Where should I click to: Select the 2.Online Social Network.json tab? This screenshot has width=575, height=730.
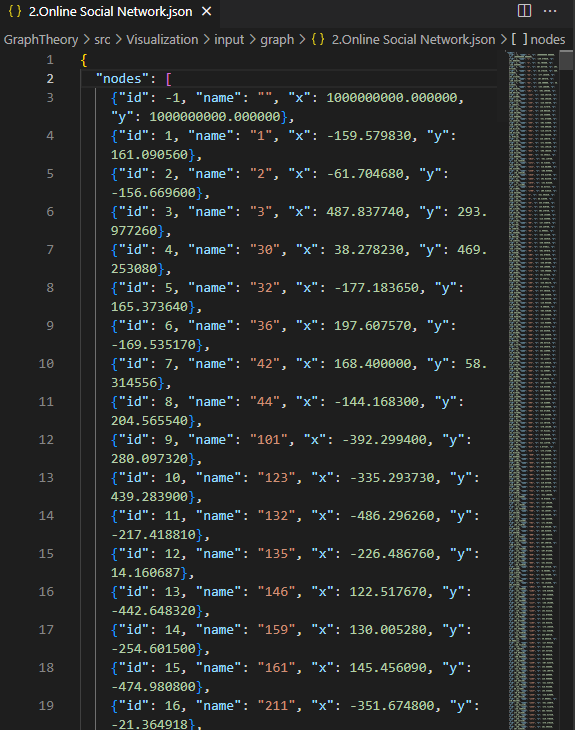[110, 12]
